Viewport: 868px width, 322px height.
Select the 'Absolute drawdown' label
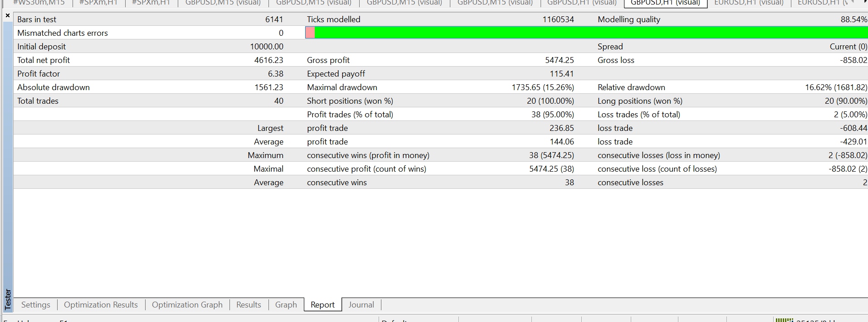[x=54, y=87]
